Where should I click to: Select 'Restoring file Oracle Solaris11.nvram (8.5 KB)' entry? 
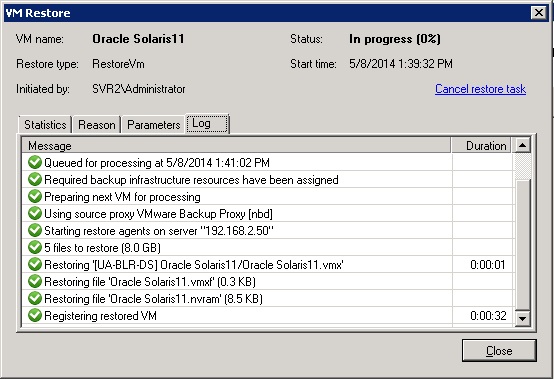click(x=267, y=298)
